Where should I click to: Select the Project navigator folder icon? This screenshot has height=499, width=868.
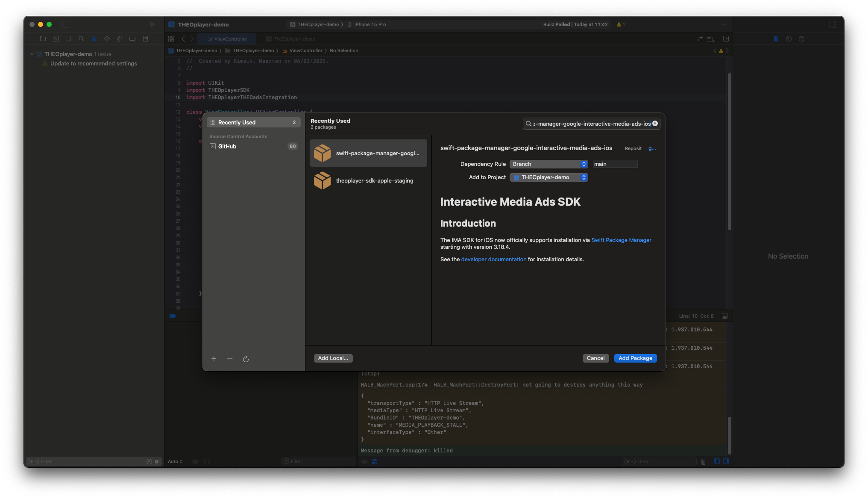tap(43, 38)
